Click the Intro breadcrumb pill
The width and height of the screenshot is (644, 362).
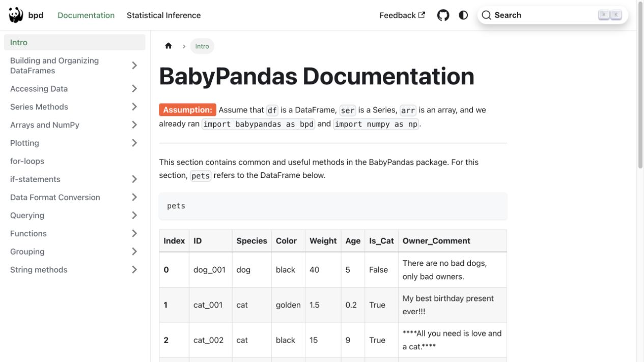tap(202, 46)
